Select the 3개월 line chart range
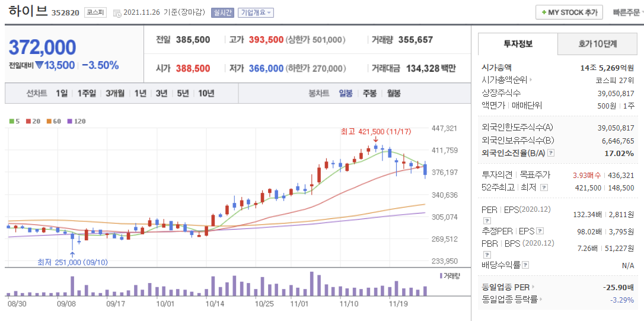 pyautogui.click(x=115, y=93)
